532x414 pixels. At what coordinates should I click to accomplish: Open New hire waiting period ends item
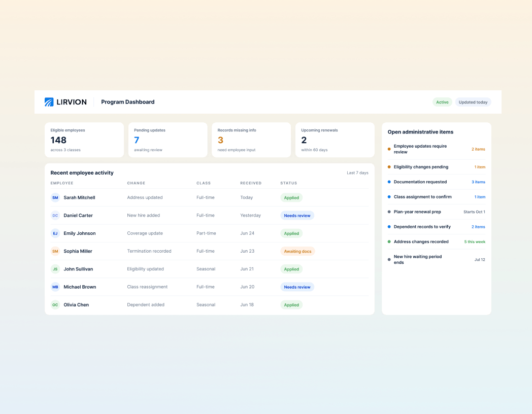[437, 260]
